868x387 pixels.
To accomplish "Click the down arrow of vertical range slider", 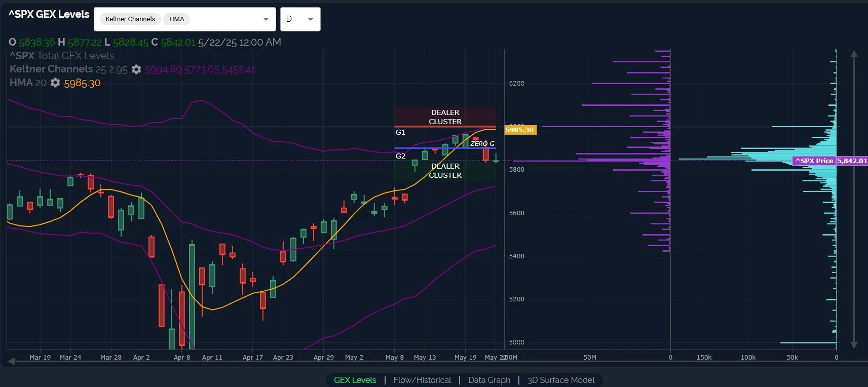I will (x=854, y=345).
